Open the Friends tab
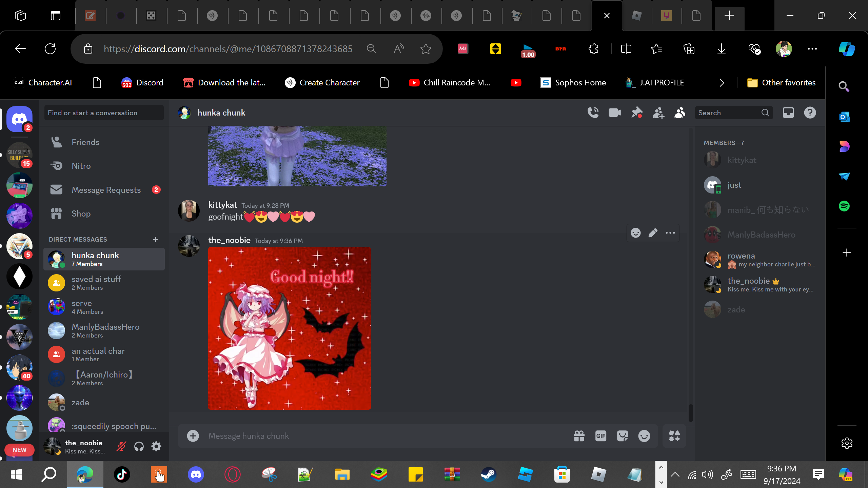The width and height of the screenshot is (868, 488). click(x=85, y=142)
